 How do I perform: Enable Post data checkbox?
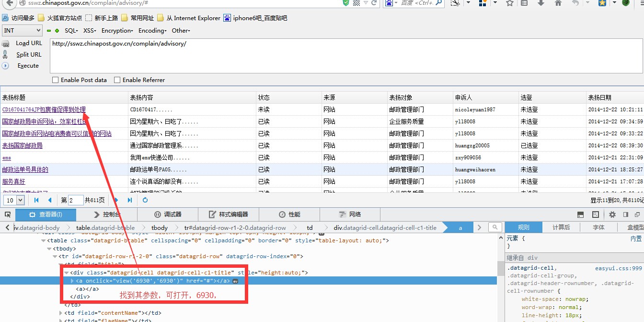point(56,80)
